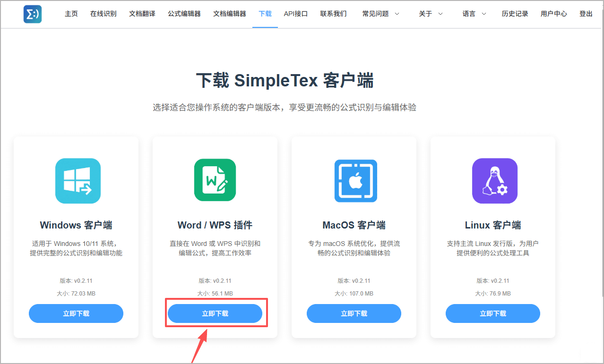604x364 pixels.
Task: Switch to the 下载 tab
Action: click(x=265, y=14)
